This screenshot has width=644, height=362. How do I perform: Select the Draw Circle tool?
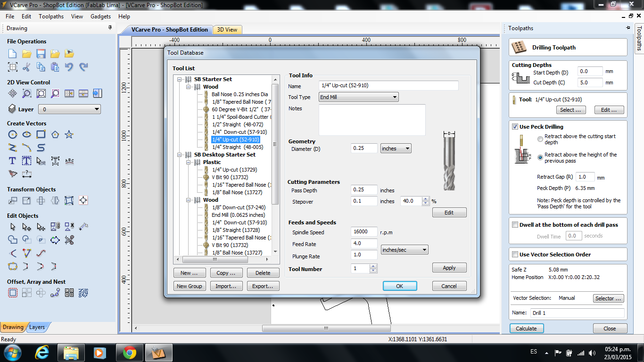pyautogui.click(x=13, y=135)
